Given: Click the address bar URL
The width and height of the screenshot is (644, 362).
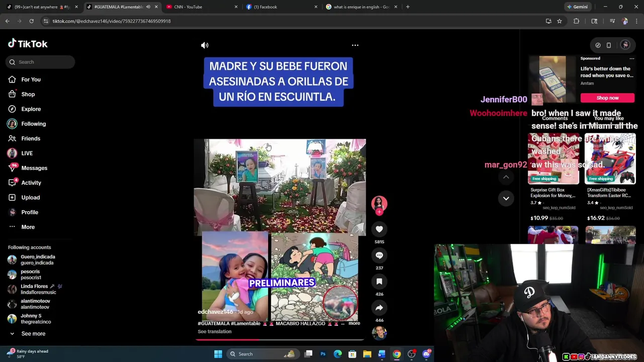Looking at the screenshot, I should point(112,21).
